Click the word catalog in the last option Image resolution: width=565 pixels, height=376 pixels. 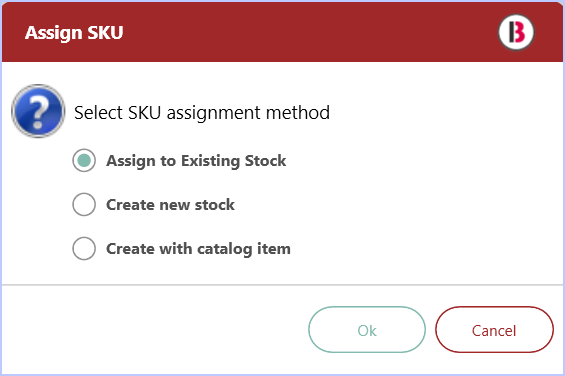pos(224,249)
